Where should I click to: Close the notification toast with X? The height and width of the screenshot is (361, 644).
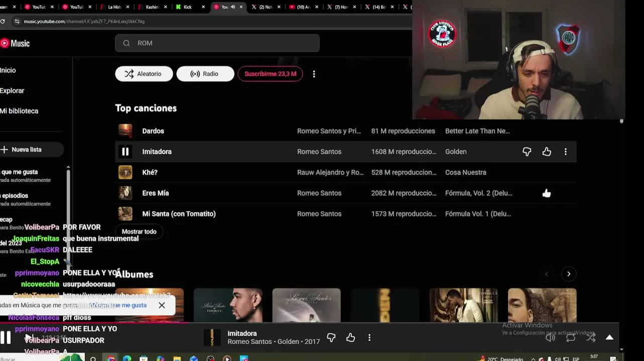pyautogui.click(x=162, y=305)
